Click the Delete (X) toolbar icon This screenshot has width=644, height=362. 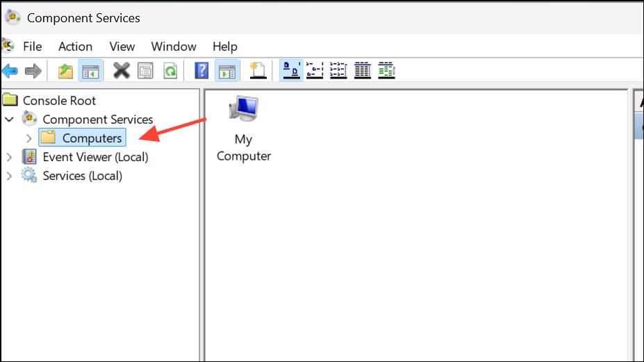[122, 70]
